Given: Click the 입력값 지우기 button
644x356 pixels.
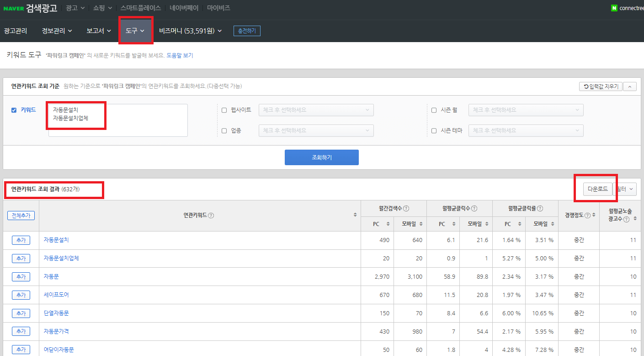Looking at the screenshot, I should coord(601,86).
